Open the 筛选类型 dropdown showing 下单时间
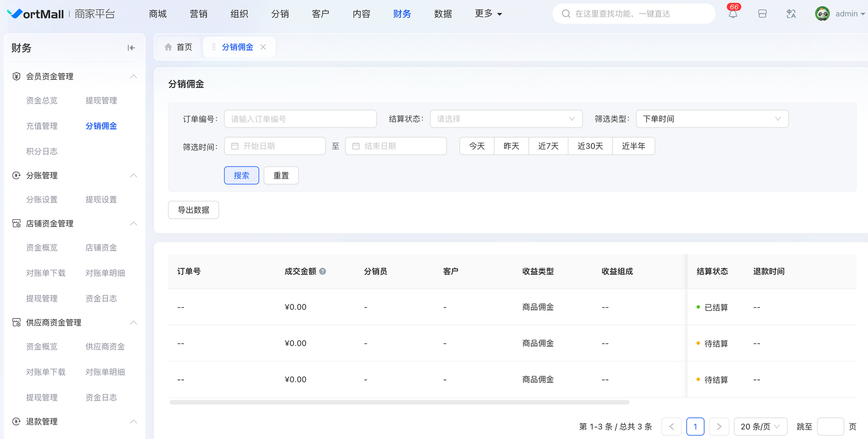 (711, 119)
